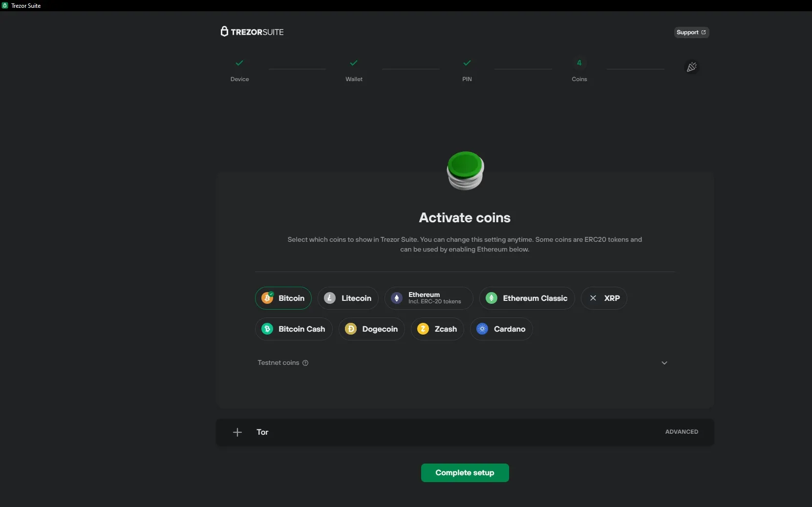Click the plus icon beside Tor
Image resolution: width=812 pixels, height=507 pixels.
point(237,432)
